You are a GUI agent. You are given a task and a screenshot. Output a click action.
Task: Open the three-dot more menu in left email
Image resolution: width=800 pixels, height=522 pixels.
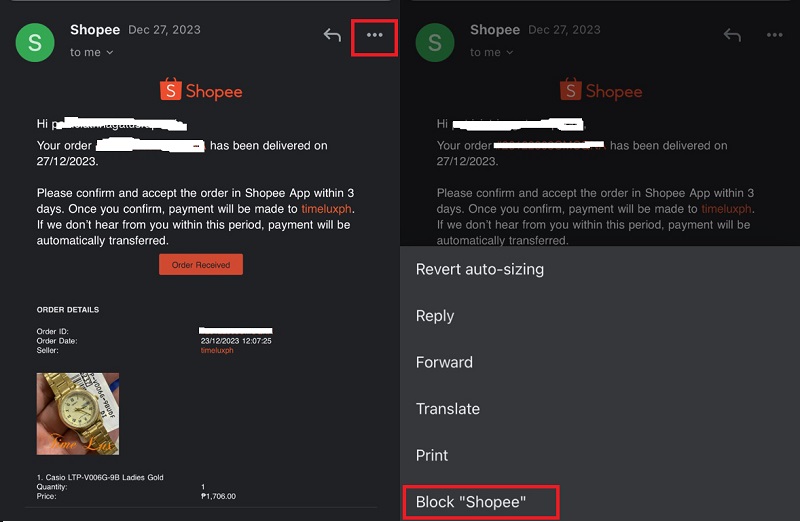click(x=374, y=35)
